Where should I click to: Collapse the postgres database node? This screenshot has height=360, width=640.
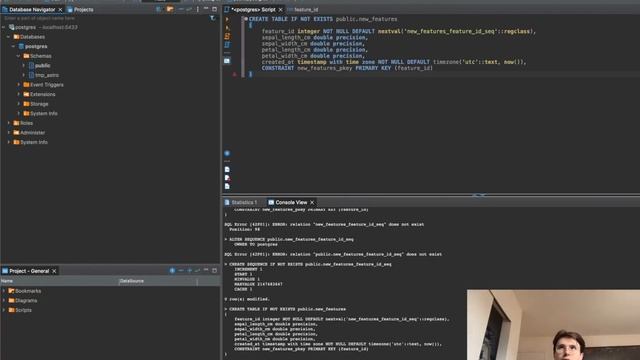point(13,47)
